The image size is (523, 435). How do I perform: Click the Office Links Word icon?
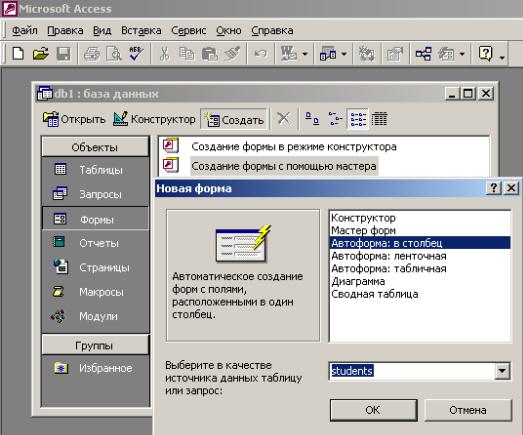[289, 53]
